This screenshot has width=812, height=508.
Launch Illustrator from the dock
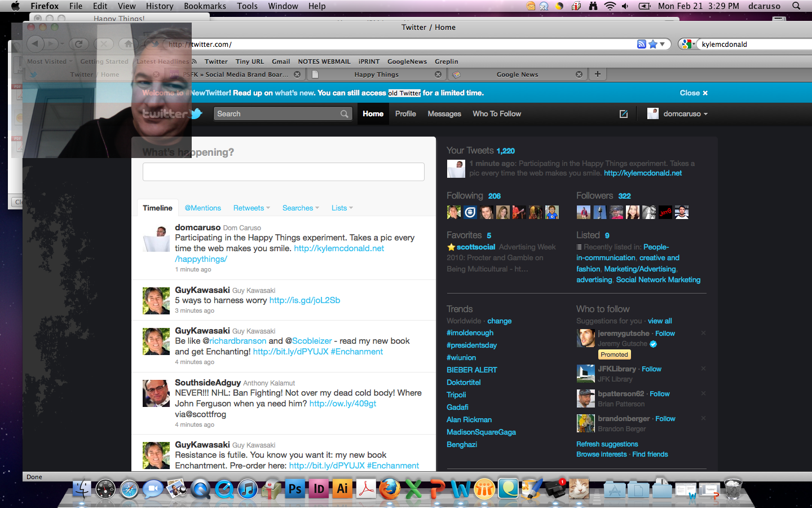[x=342, y=489]
